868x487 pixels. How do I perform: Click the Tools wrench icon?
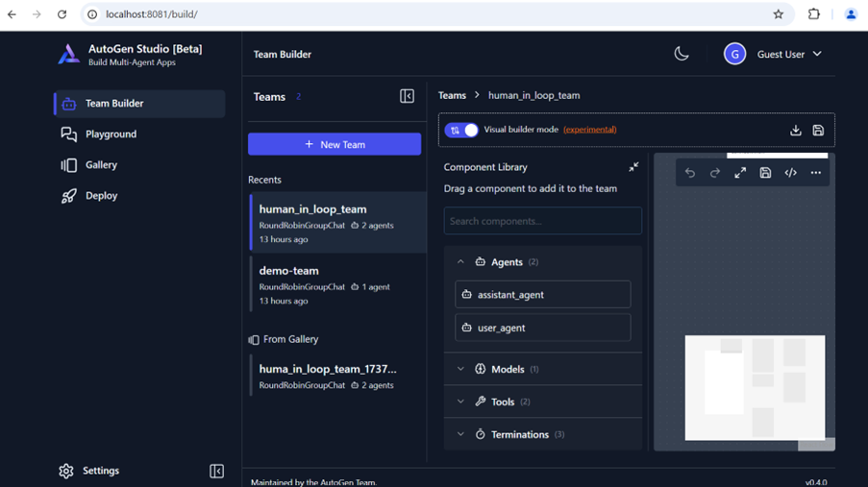480,402
